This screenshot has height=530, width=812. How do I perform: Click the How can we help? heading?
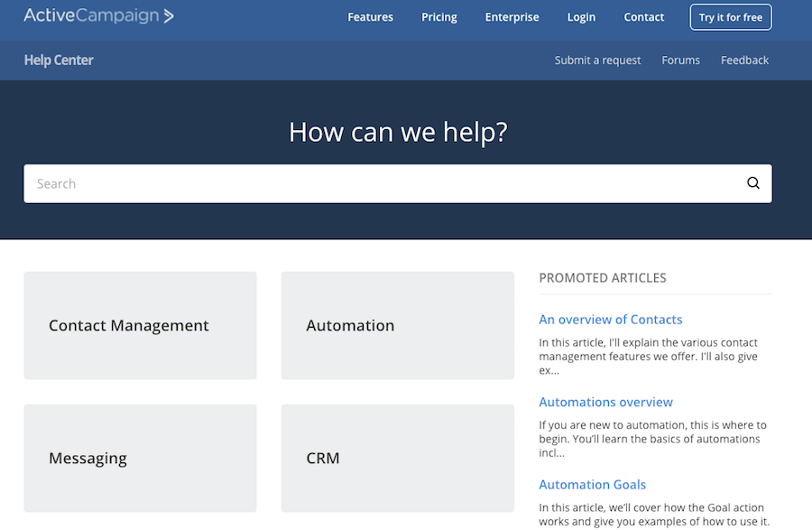pyautogui.click(x=398, y=132)
